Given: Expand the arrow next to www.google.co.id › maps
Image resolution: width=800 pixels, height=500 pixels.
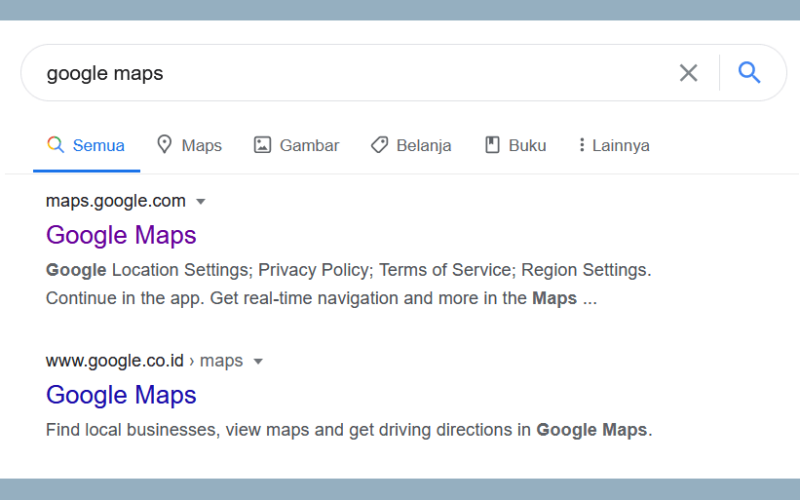Looking at the screenshot, I should coord(258,362).
